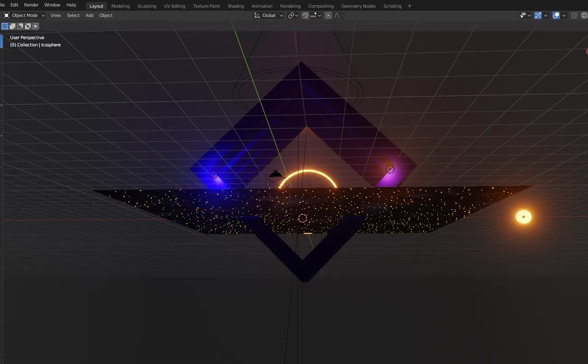Toggle proportional editing

click(x=328, y=15)
